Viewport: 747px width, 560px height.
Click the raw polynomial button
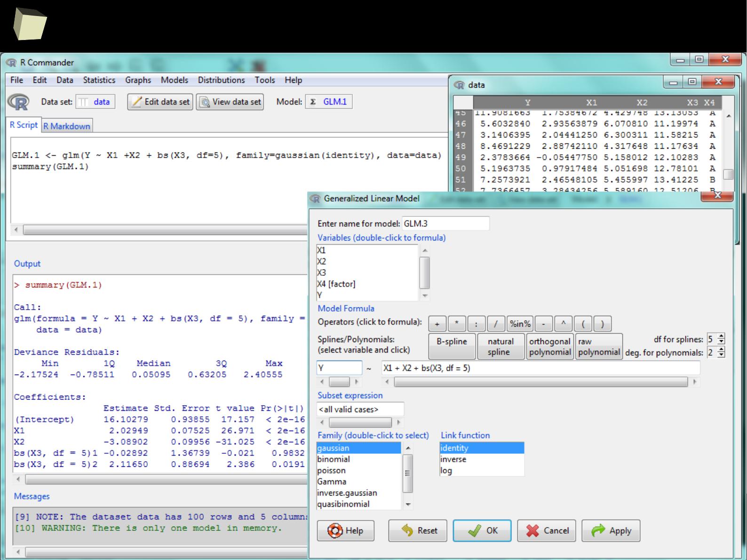(x=599, y=346)
